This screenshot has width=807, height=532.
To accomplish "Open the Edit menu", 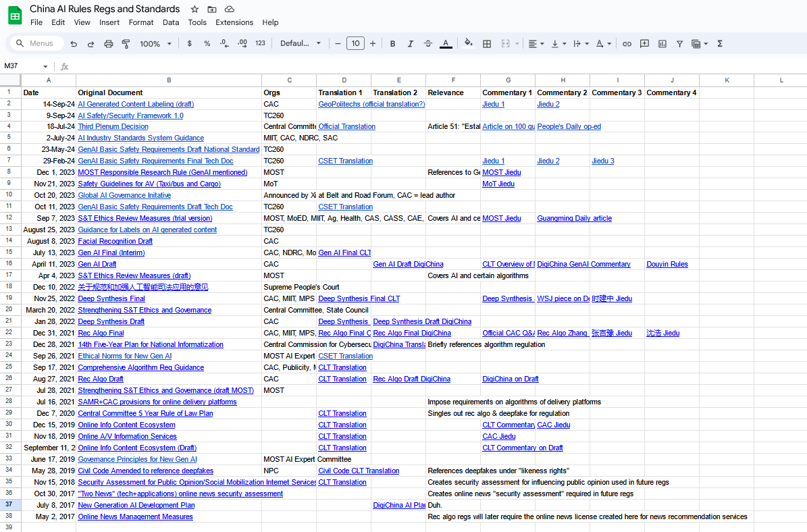I will [58, 23].
